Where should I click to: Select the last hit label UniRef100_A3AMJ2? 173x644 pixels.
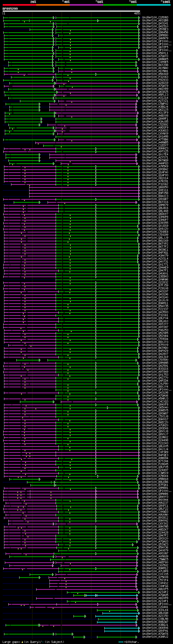click(x=155, y=637)
